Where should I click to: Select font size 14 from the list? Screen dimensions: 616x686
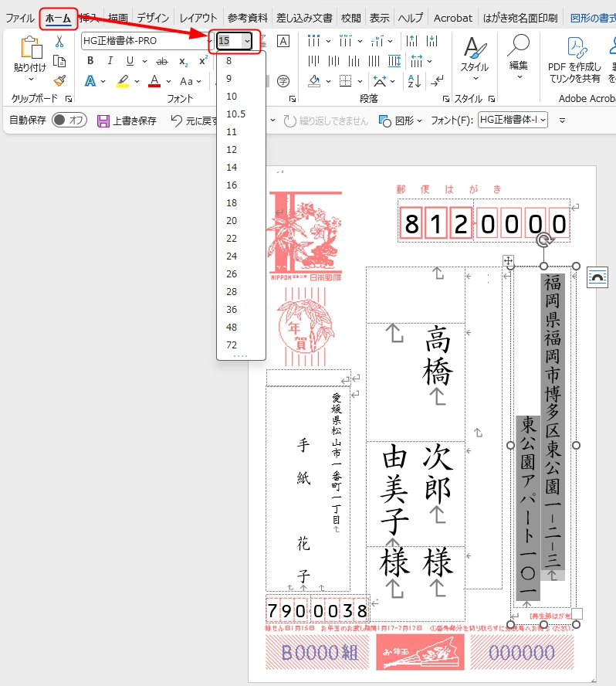[241, 167]
